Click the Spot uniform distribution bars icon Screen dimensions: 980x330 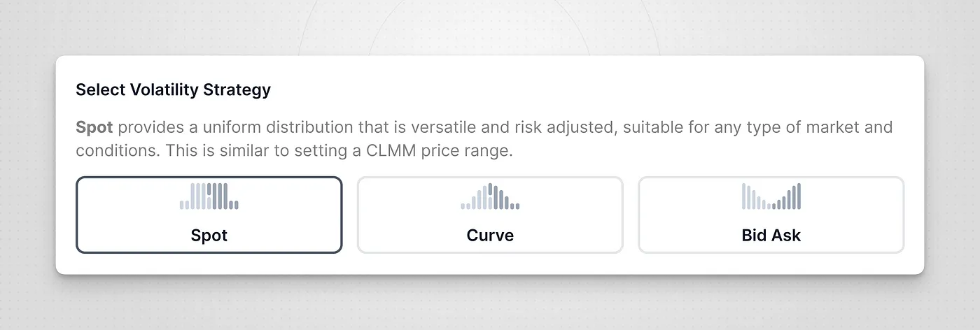(209, 196)
